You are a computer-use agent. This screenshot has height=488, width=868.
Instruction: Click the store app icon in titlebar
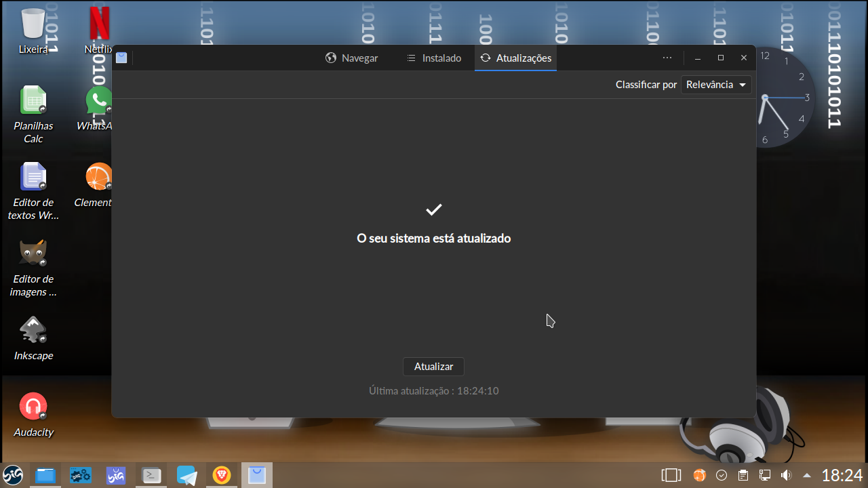click(121, 58)
